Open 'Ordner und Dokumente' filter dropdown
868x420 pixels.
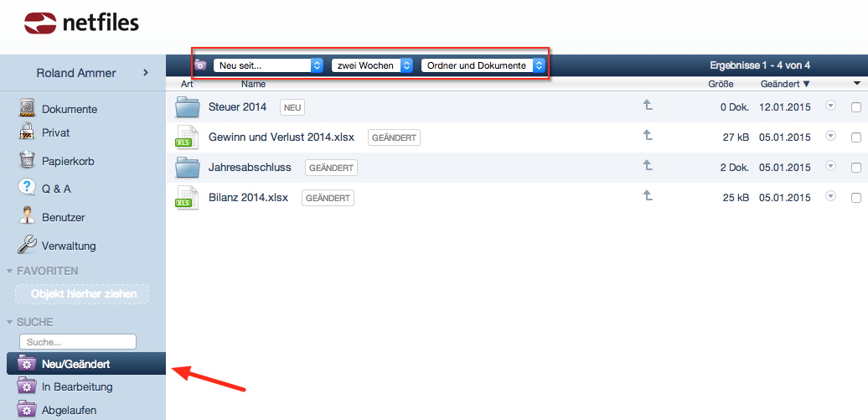pos(483,65)
